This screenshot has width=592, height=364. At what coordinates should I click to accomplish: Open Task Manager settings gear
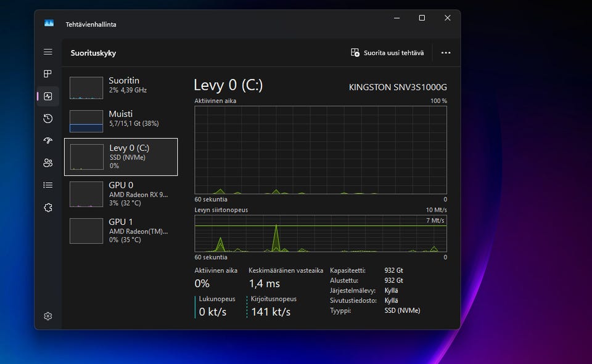tap(48, 316)
